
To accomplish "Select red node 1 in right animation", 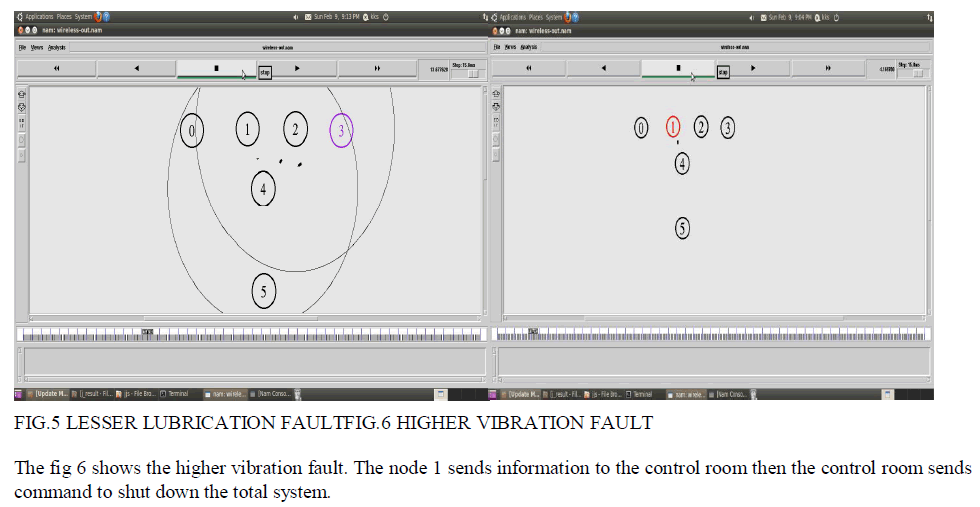I will click(673, 127).
